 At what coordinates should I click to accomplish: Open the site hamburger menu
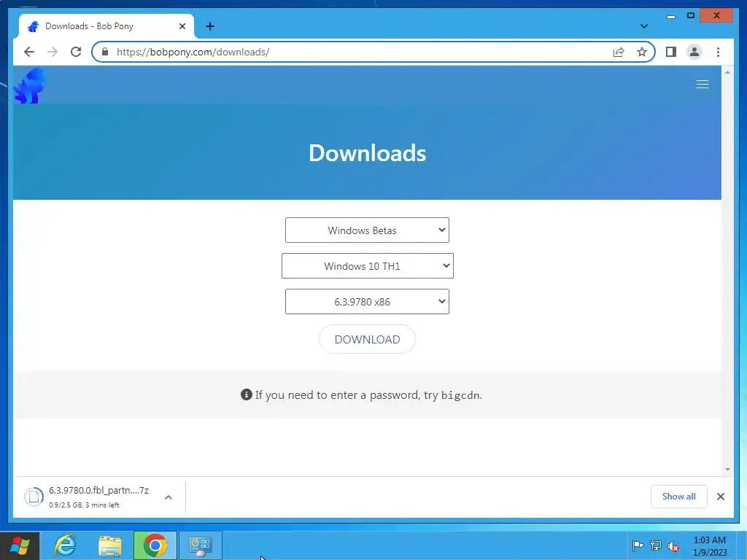click(x=703, y=85)
